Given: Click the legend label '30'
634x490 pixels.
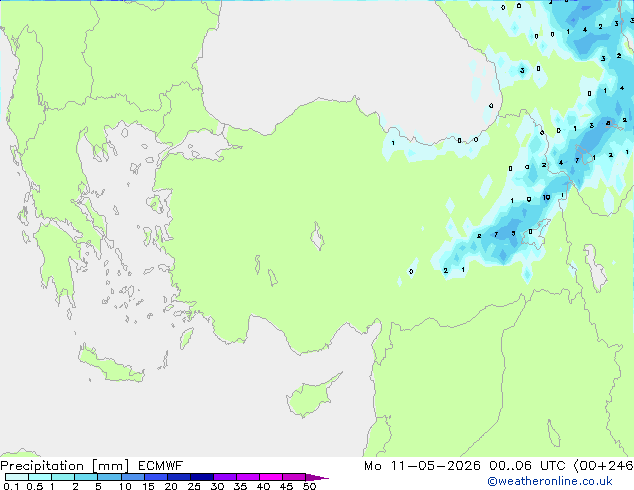Looking at the screenshot, I should coord(217,486).
